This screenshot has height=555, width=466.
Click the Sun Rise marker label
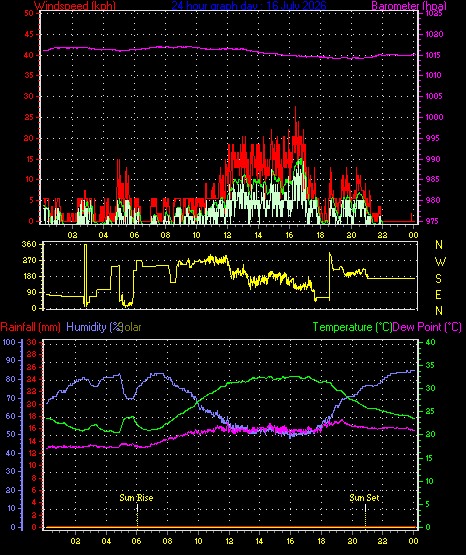click(136, 498)
